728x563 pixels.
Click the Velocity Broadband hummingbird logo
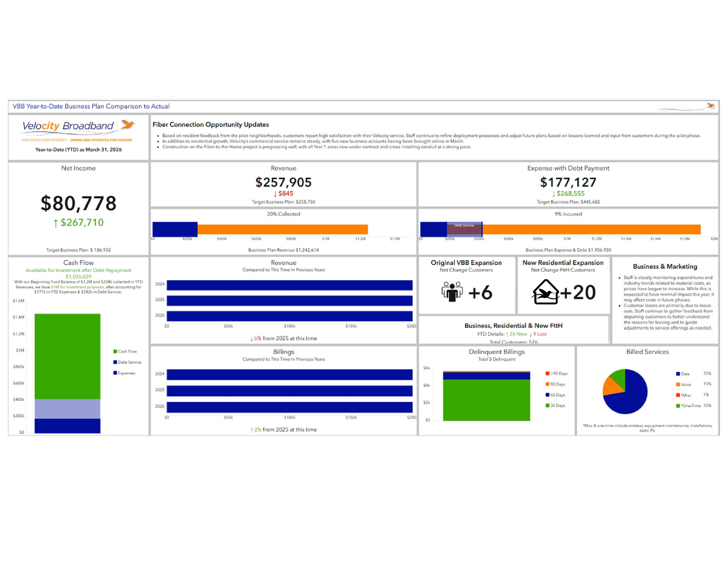point(128,125)
